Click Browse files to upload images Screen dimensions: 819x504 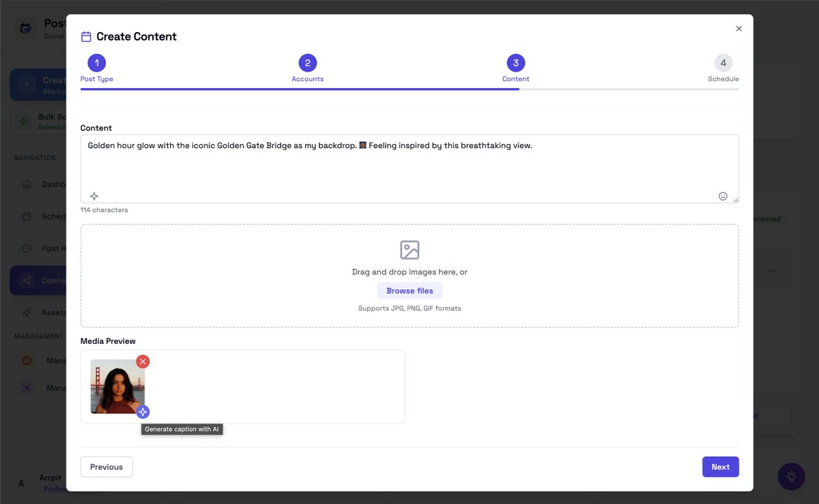coord(409,290)
